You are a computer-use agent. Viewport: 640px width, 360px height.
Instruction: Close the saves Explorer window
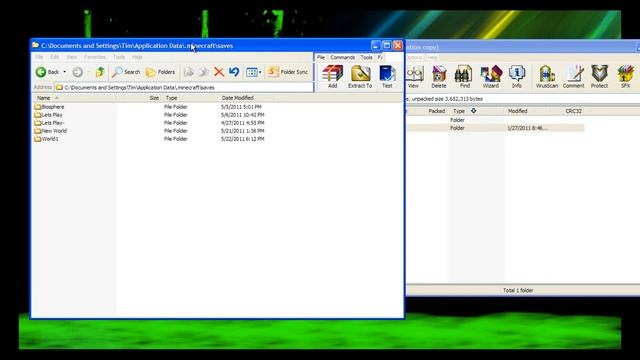click(x=398, y=45)
